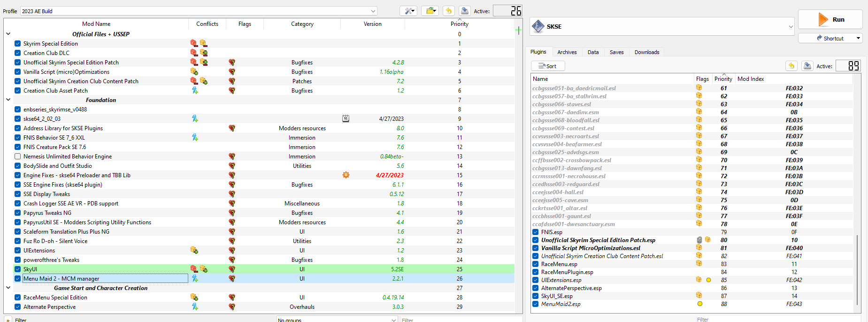
Task: Click the plugin list Name column header
Action: [613, 79]
